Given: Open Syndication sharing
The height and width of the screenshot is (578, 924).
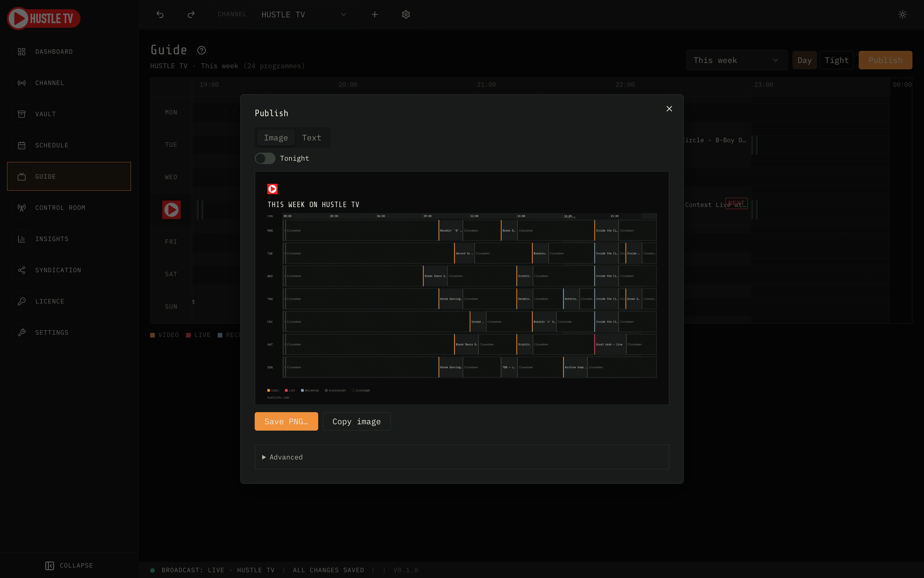Looking at the screenshot, I should (x=69, y=270).
